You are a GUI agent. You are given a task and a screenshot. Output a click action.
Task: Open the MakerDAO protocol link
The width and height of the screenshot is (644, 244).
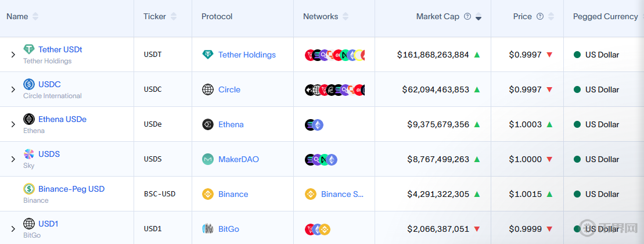pyautogui.click(x=239, y=159)
